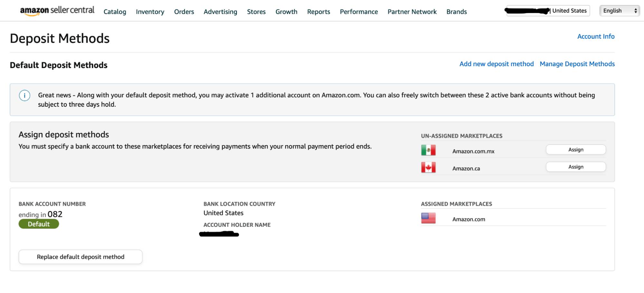The width and height of the screenshot is (644, 293).
Task: Open the English language dropdown
Action: pos(618,10)
